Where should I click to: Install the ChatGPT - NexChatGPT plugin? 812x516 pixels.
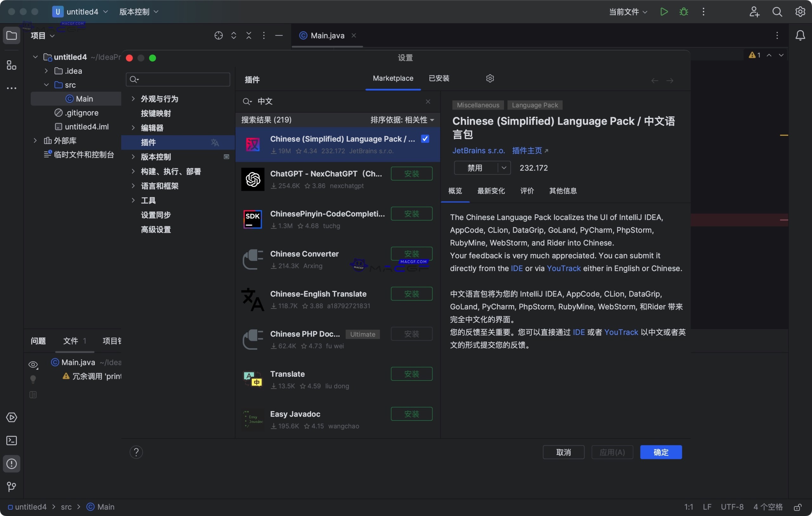click(411, 174)
